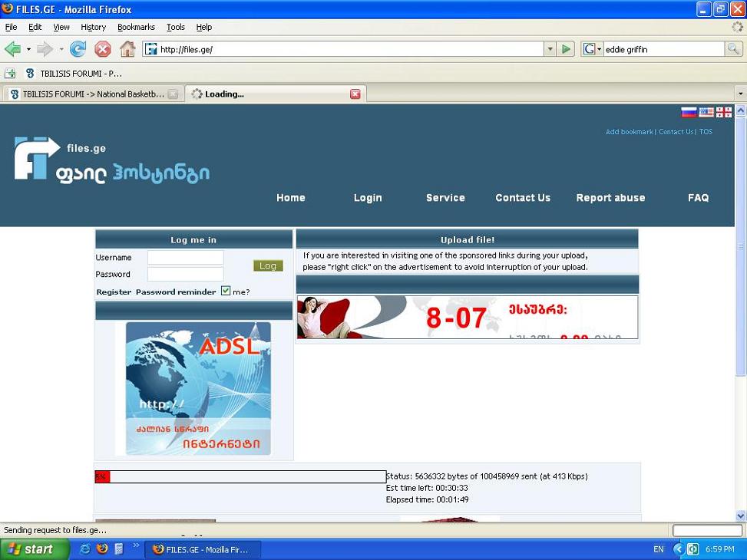The image size is (747, 560).
Task: Open the Help menu
Action: [x=204, y=27]
